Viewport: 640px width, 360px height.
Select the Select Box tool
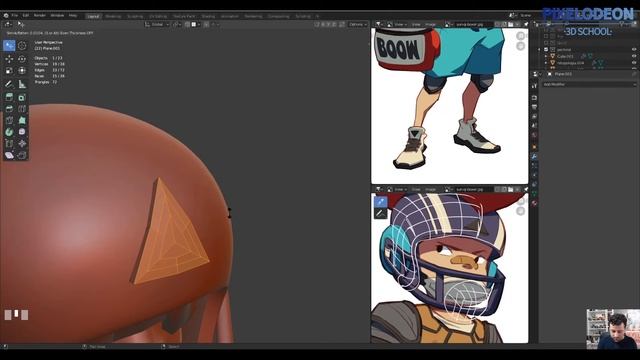tap(9, 45)
